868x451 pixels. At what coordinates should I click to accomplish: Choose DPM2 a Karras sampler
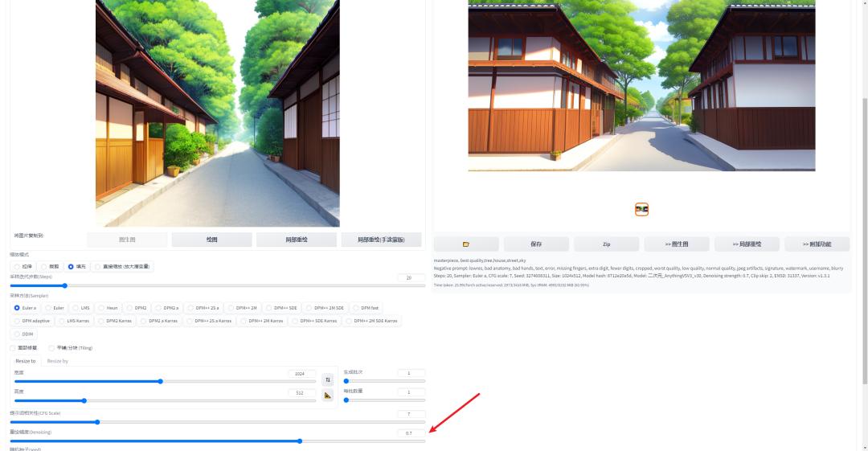coord(159,321)
